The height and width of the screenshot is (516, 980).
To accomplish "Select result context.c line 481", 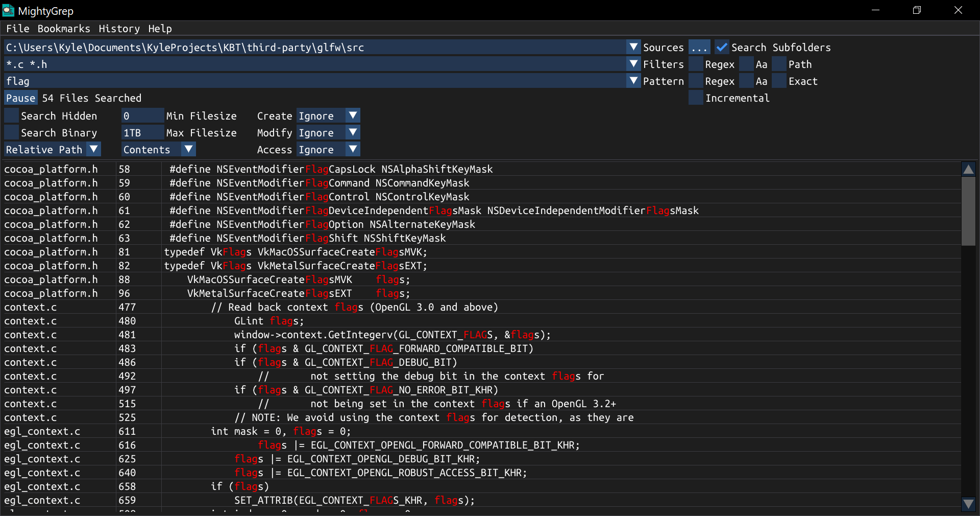I will 481,335.
